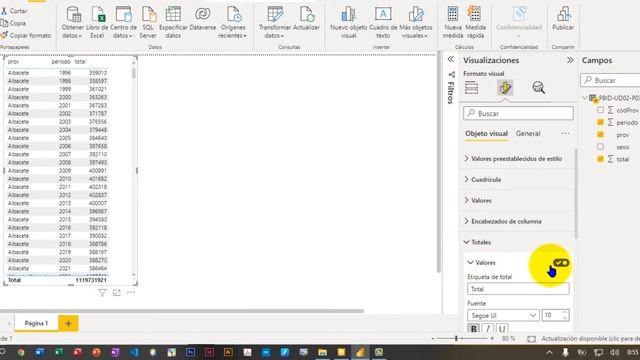Click the Campos Buscar box
Image resolution: width=640 pixels, height=360 pixels.
pos(610,80)
